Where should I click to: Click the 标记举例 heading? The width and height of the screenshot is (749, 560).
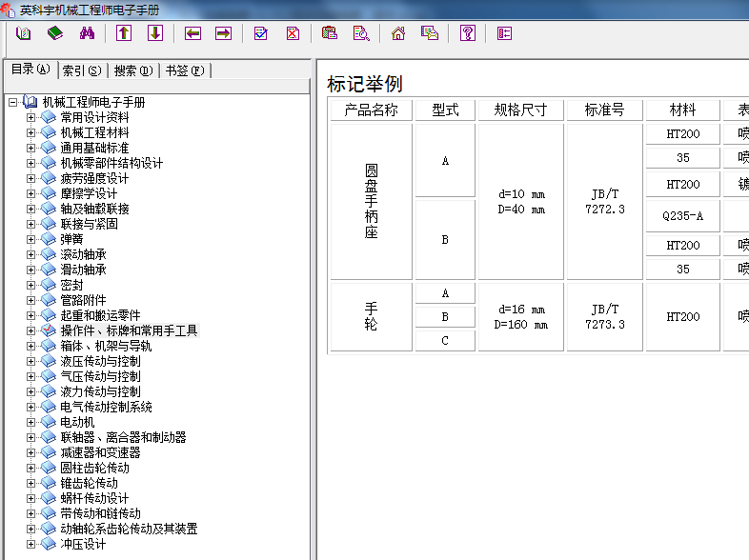[365, 84]
